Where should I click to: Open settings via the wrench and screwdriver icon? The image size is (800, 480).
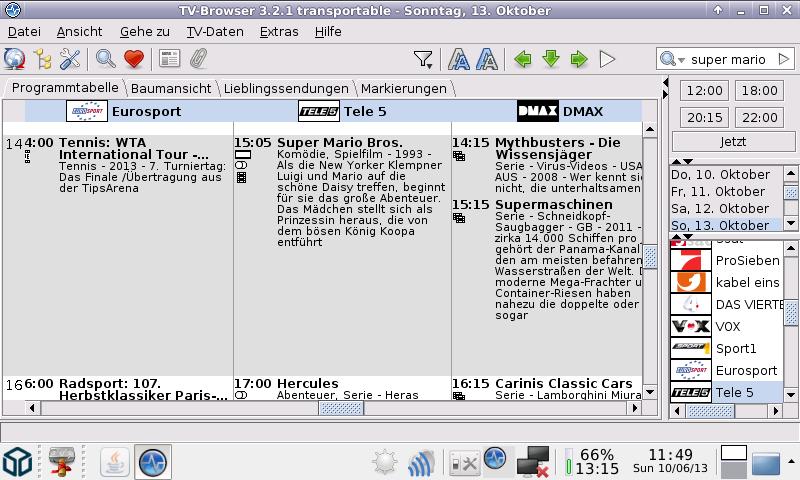click(x=70, y=59)
